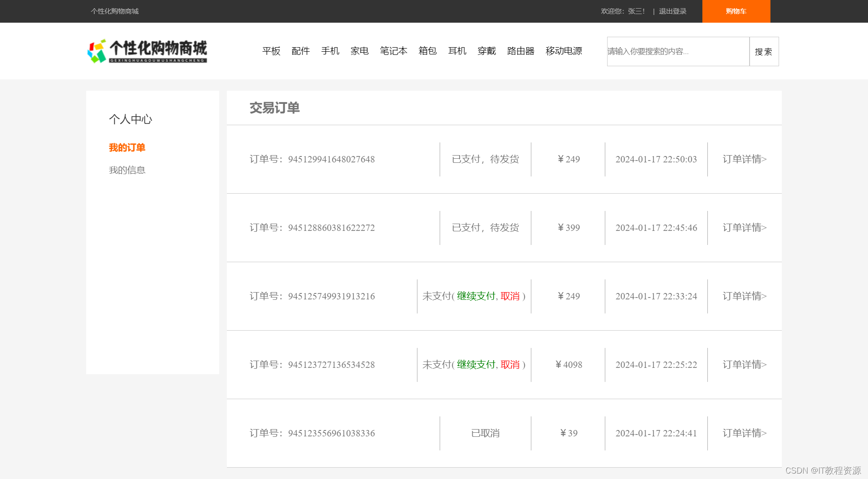This screenshot has height=479, width=868.
Task: Focus the search input field
Action: (x=678, y=51)
